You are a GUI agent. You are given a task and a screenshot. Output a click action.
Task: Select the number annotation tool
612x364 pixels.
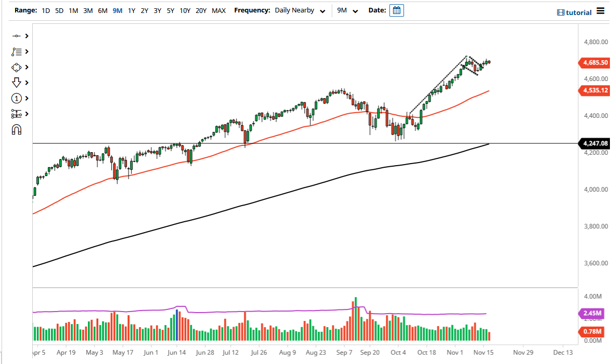[16, 98]
